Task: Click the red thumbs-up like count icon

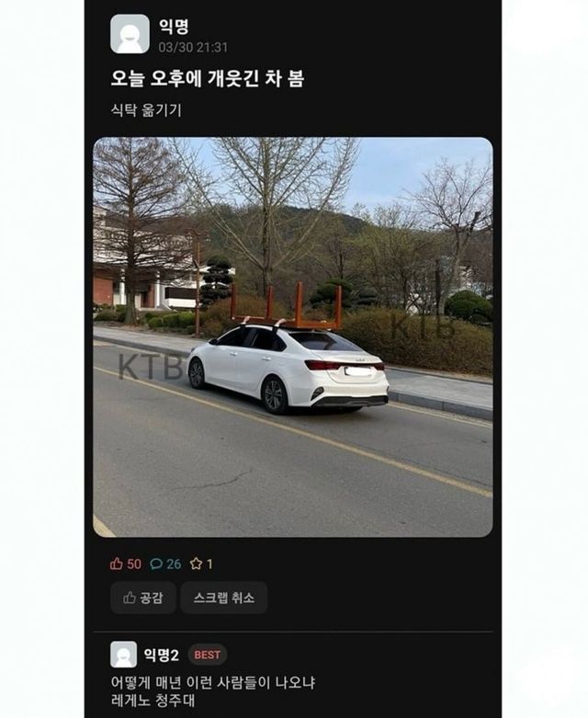Action: [x=117, y=564]
